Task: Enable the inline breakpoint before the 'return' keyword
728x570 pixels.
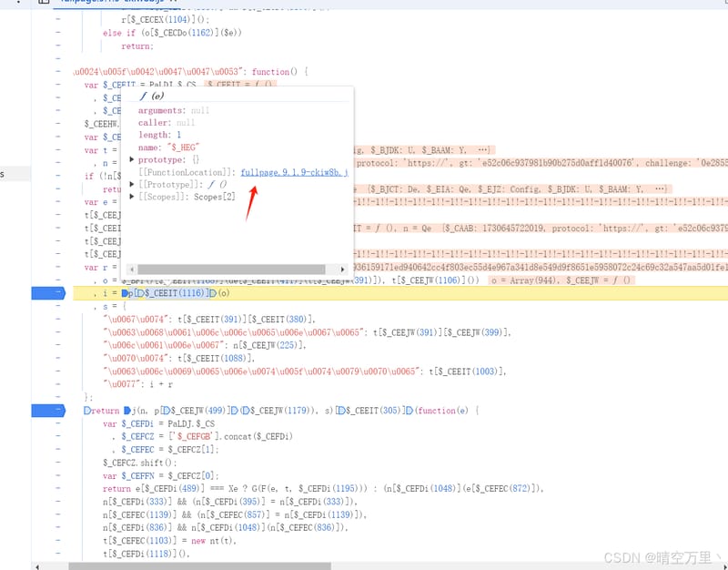Action: point(86,411)
